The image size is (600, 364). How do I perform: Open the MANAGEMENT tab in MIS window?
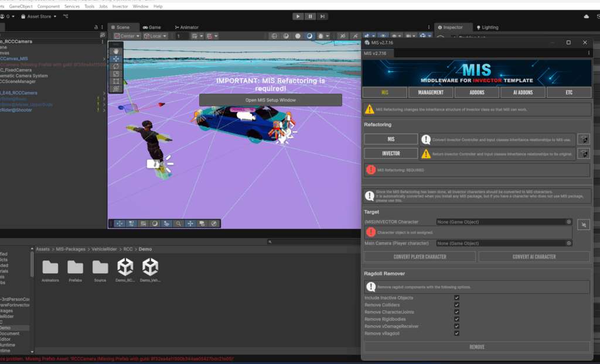[x=431, y=92]
